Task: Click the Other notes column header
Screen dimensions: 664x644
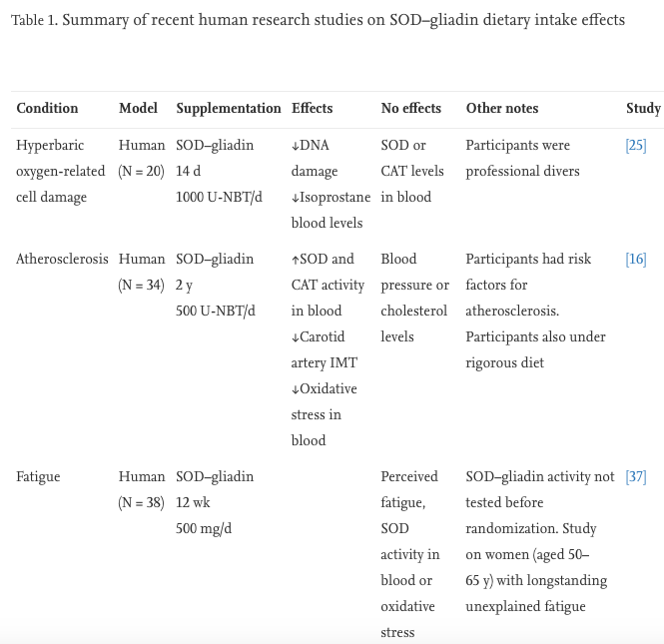Action: pyautogui.click(x=501, y=108)
